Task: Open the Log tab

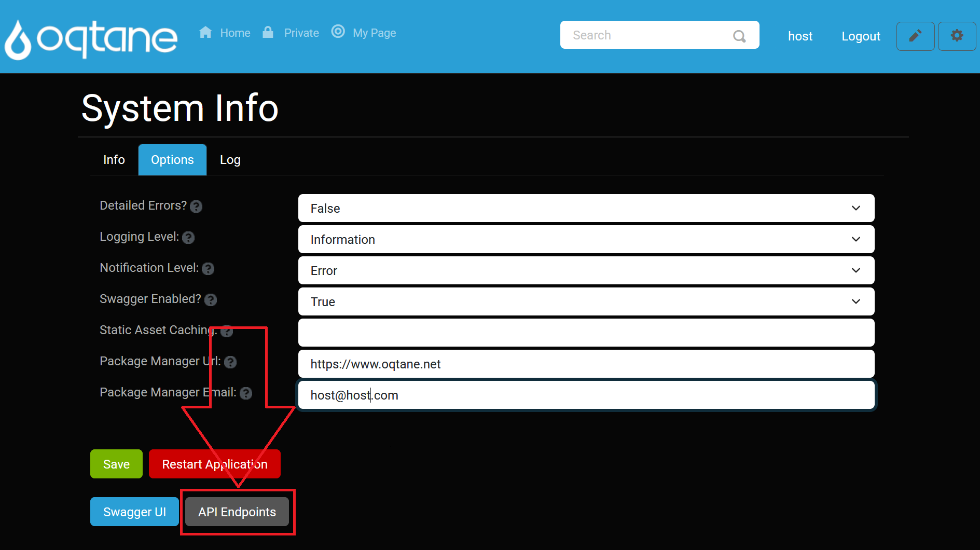Action: pyautogui.click(x=230, y=160)
